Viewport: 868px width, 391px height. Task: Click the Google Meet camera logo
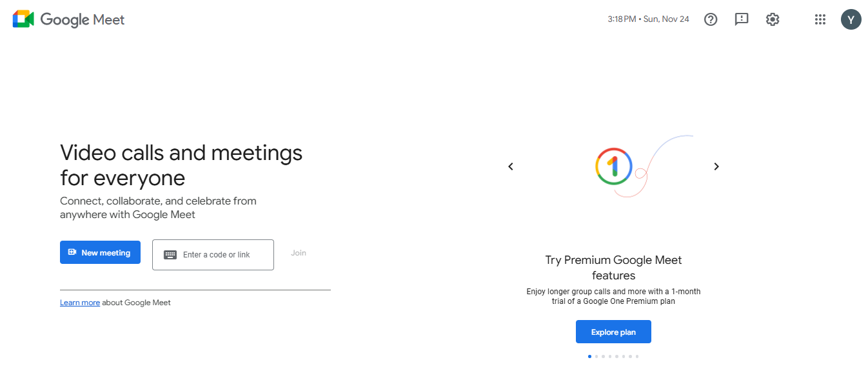[23, 19]
